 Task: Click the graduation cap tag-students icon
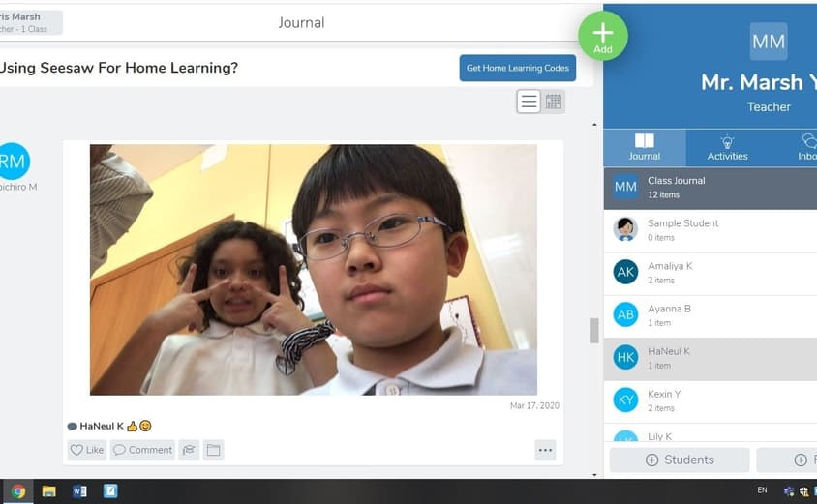pos(189,450)
